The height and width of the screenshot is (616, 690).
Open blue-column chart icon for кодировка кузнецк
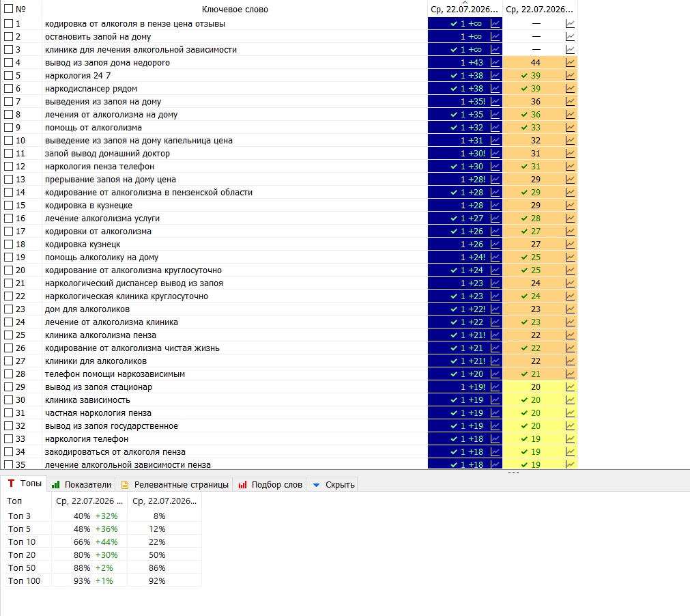click(495, 244)
